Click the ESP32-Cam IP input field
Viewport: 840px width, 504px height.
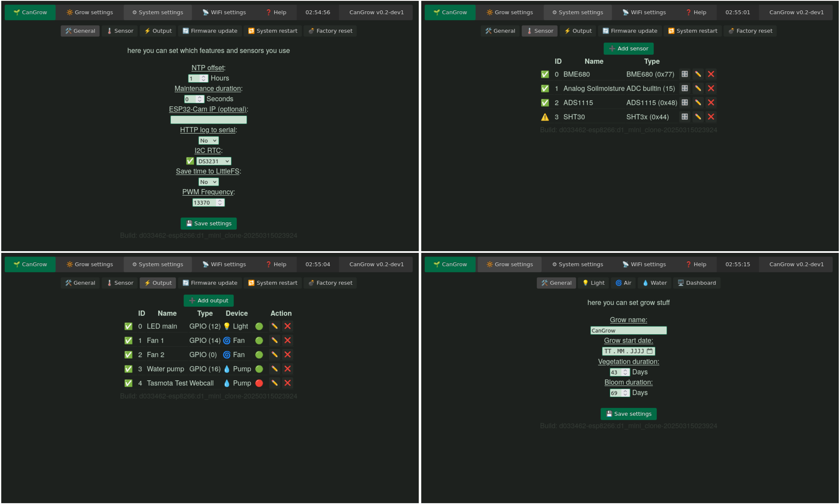[x=208, y=120]
